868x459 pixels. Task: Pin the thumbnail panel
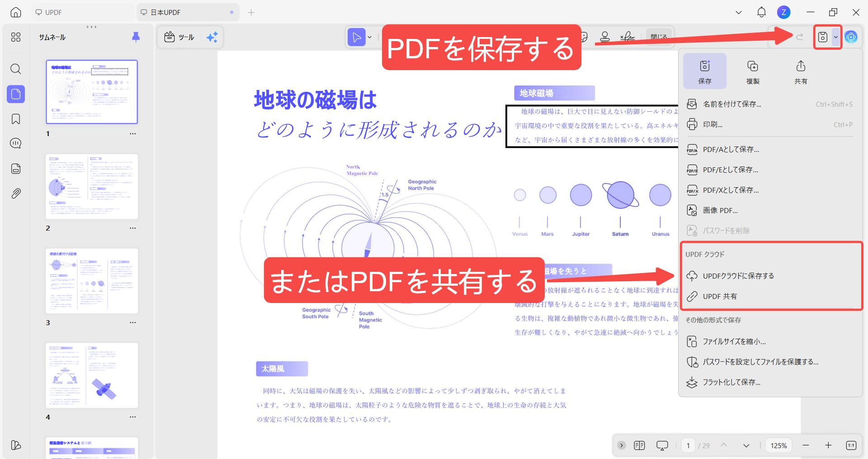point(136,37)
